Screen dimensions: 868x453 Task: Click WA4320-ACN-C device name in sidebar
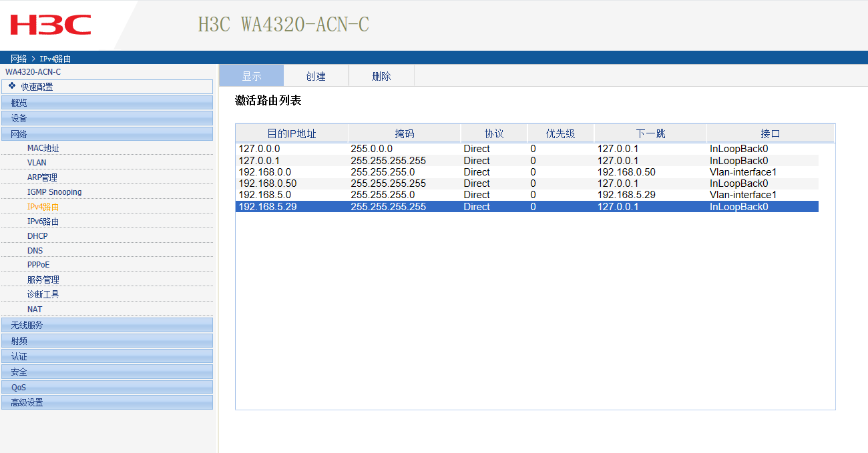coord(33,71)
